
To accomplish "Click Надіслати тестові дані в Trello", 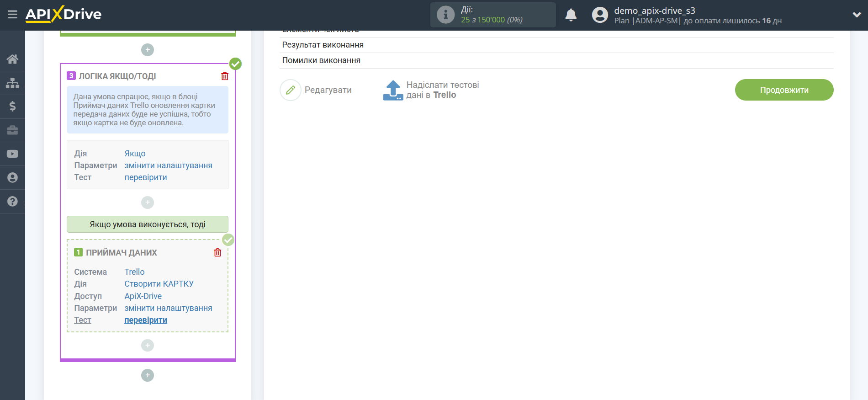I will (443, 90).
